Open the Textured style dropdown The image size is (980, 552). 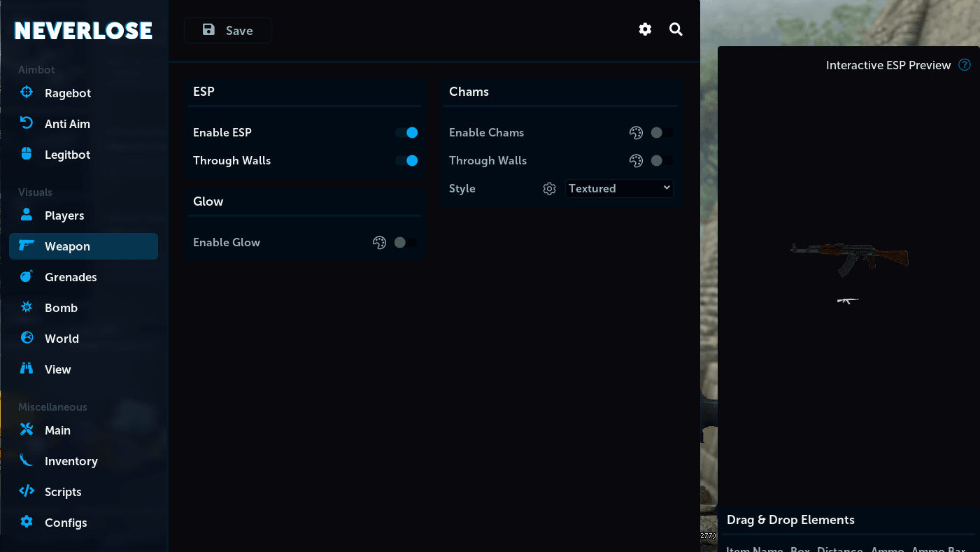pyautogui.click(x=619, y=188)
